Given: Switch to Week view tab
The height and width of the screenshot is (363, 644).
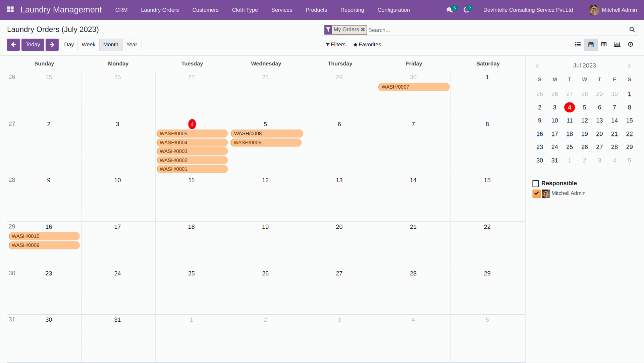Looking at the screenshot, I should [x=88, y=44].
